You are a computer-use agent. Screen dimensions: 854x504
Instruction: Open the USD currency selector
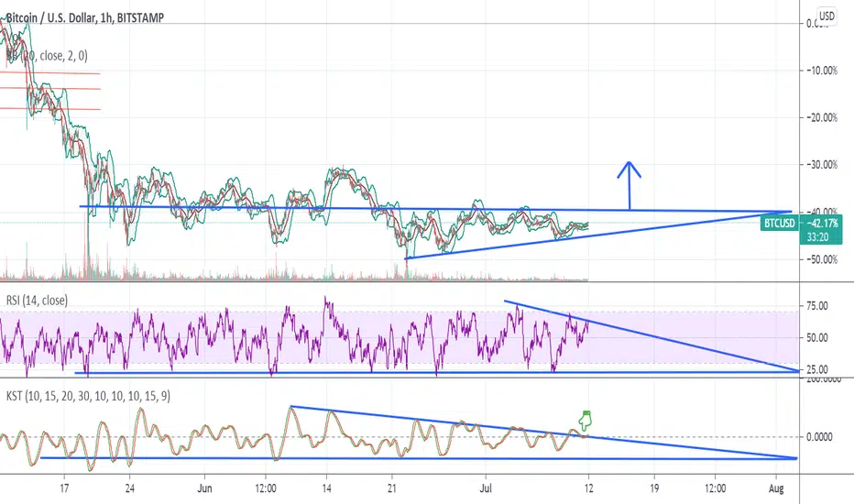click(x=827, y=16)
